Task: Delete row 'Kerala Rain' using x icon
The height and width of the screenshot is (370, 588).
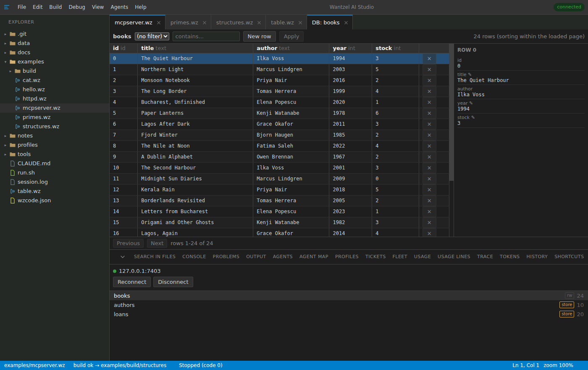Action: pyautogui.click(x=429, y=190)
